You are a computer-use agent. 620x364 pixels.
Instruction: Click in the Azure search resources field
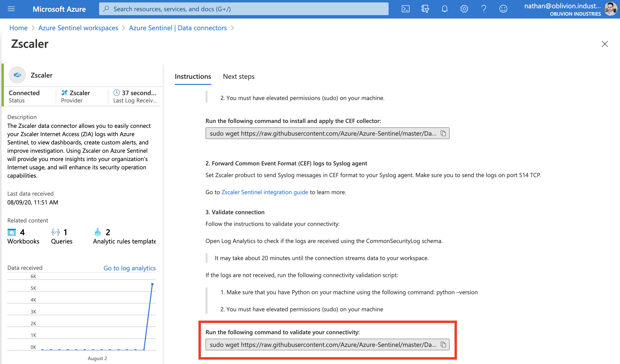(x=244, y=9)
